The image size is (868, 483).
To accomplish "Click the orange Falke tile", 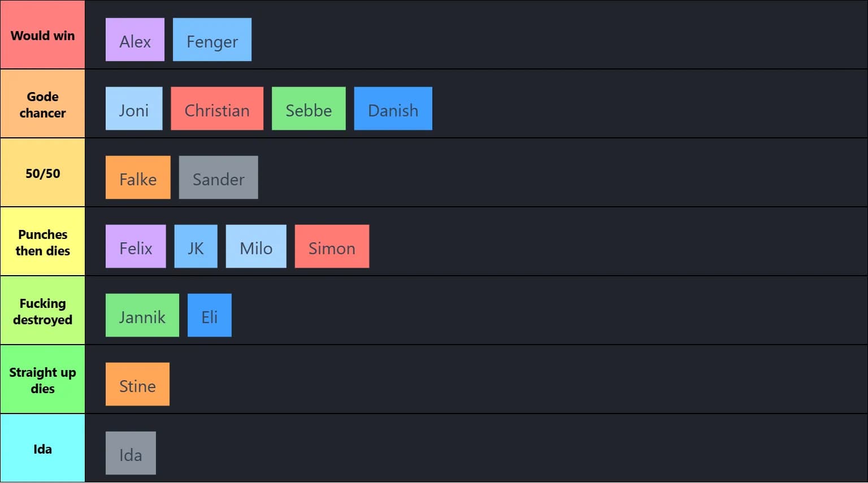I will (138, 177).
